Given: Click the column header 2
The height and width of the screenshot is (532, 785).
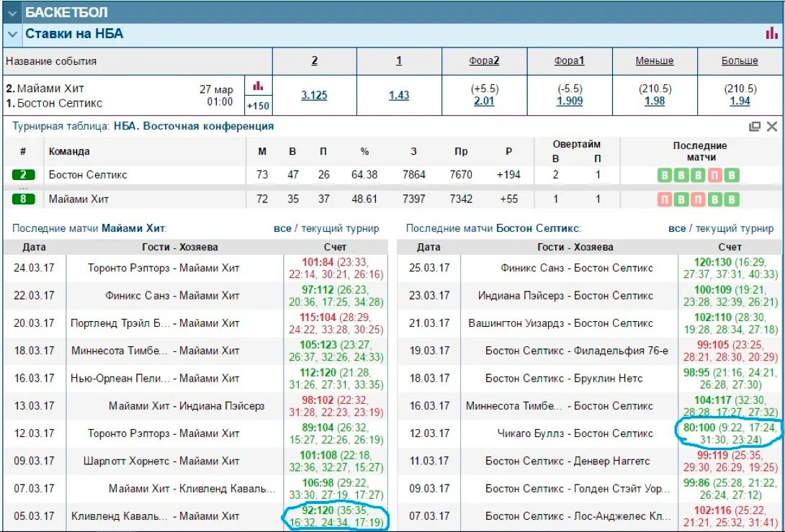Looking at the screenshot, I should [x=315, y=61].
